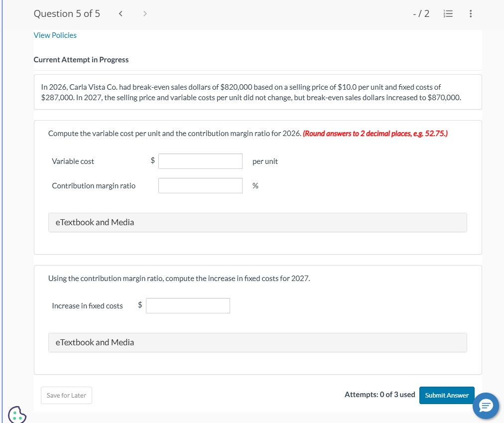Click Attempts: 0 of 3 used text
The height and width of the screenshot is (423, 504).
pyautogui.click(x=379, y=395)
